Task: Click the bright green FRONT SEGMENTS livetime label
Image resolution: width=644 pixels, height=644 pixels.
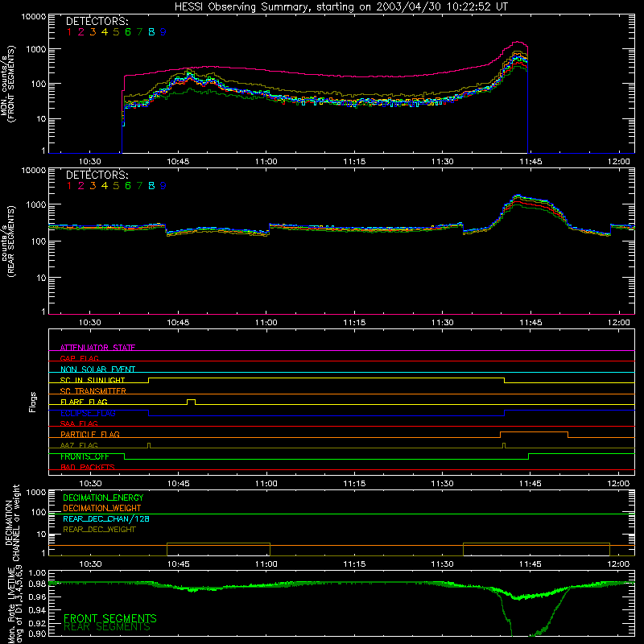Action: click(110, 618)
